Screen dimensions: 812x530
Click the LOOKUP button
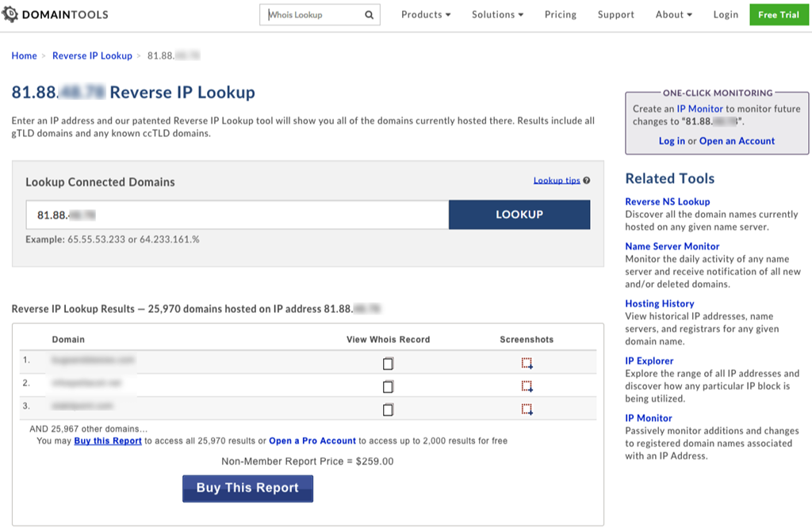519,215
